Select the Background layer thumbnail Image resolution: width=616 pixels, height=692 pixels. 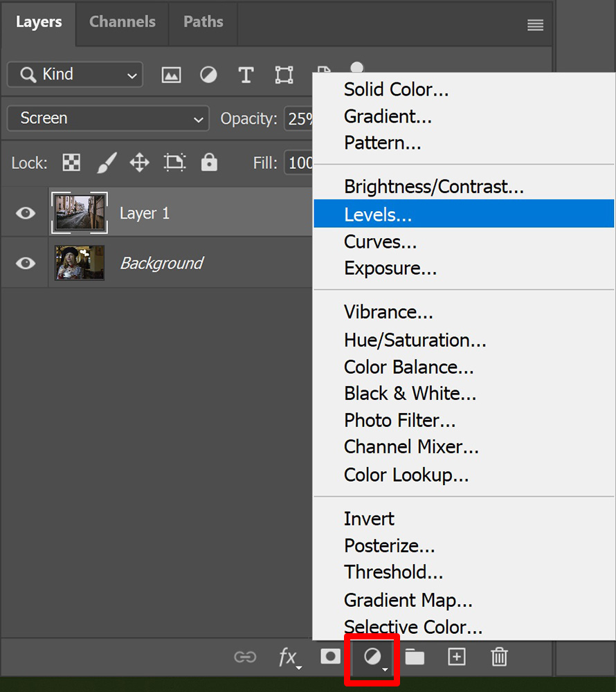[x=80, y=262]
